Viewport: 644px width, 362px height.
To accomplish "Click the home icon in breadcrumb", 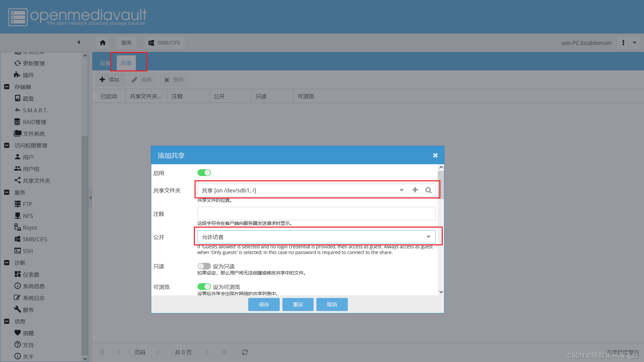I will (x=103, y=43).
